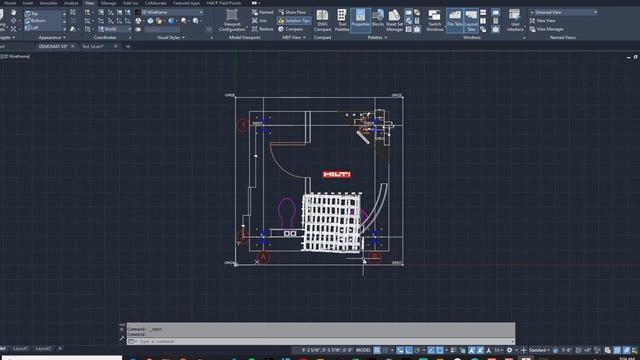Expand the Visual Styles panel
The height and width of the screenshot is (360, 640).
[171, 38]
